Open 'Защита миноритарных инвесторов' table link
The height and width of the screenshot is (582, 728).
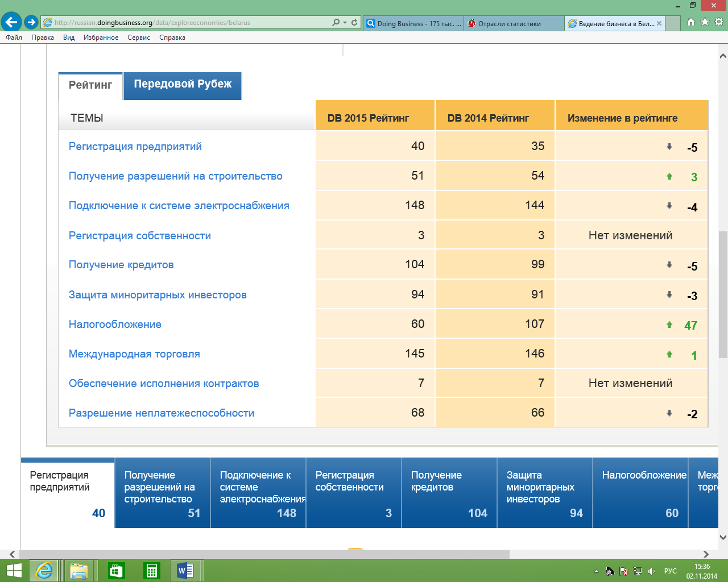(x=158, y=295)
